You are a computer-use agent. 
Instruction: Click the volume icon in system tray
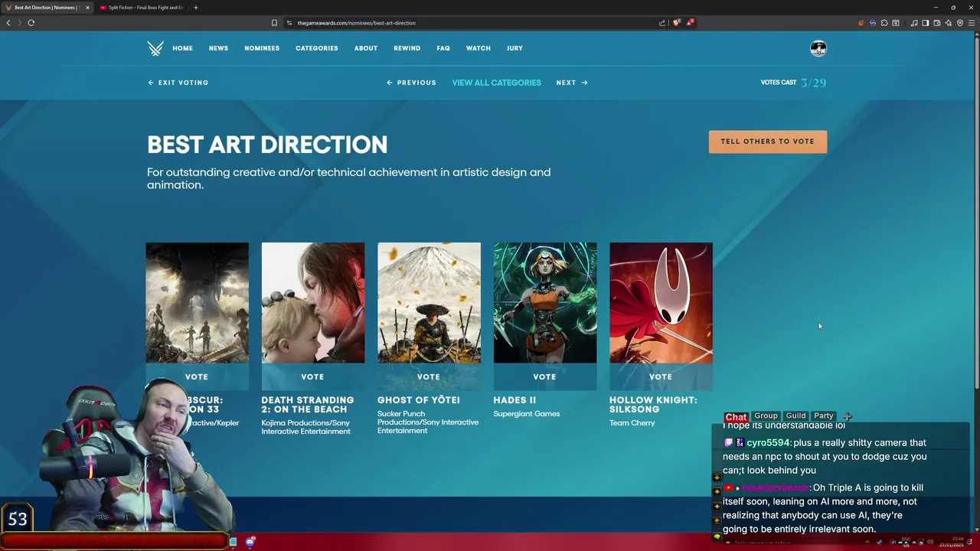[x=930, y=543]
